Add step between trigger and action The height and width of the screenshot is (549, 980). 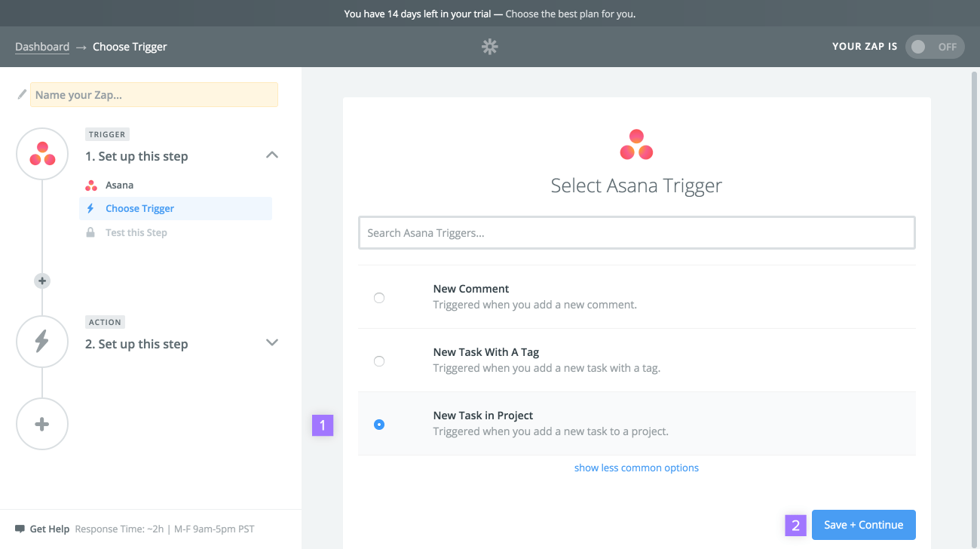tap(42, 281)
